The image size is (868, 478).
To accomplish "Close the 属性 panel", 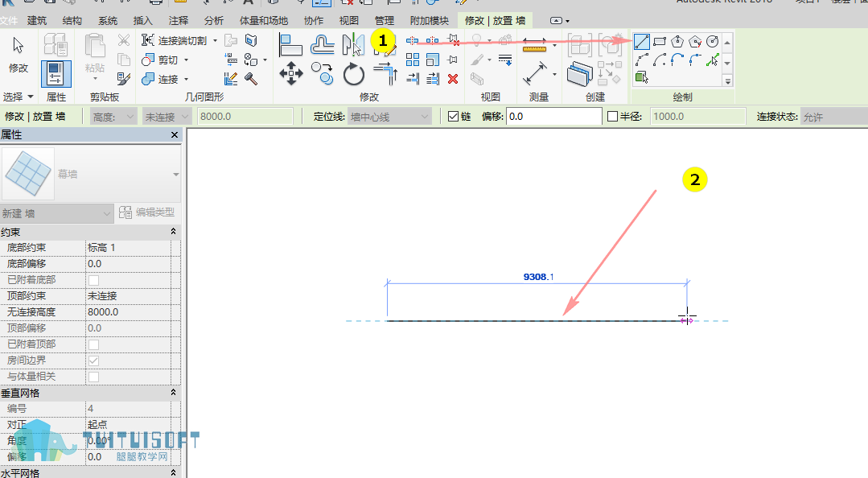I will point(175,134).
